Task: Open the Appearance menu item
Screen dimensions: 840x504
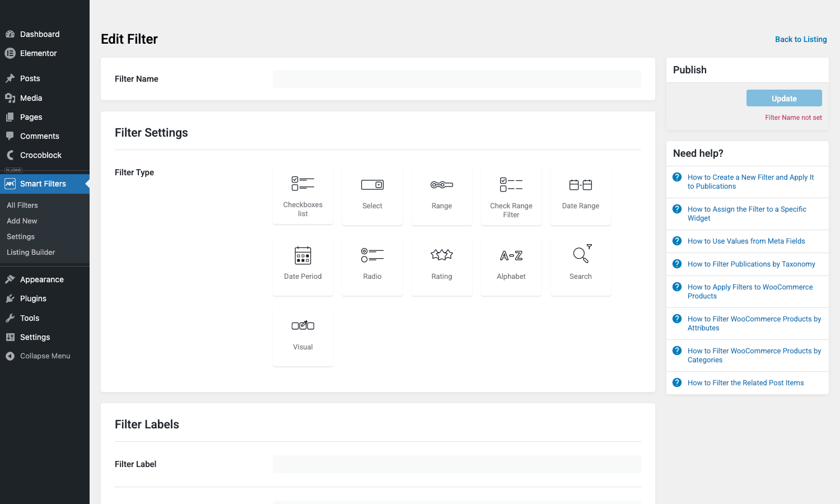Action: (x=45, y=279)
